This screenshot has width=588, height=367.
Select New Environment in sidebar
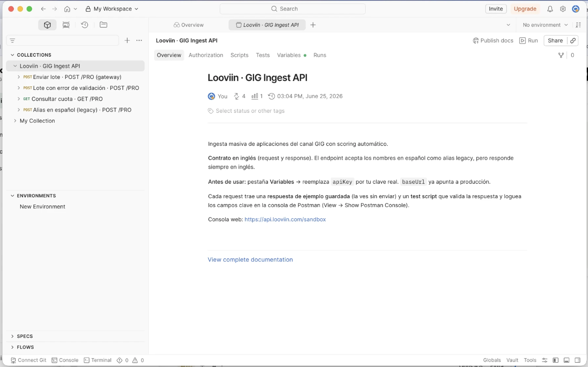(42, 207)
